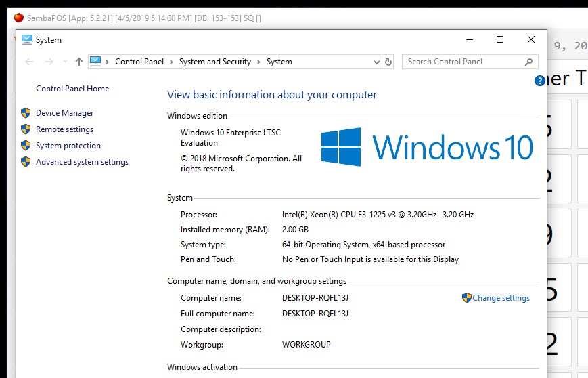Go to Control Panel Home
Image resolution: width=588 pixels, height=378 pixels.
pos(72,89)
